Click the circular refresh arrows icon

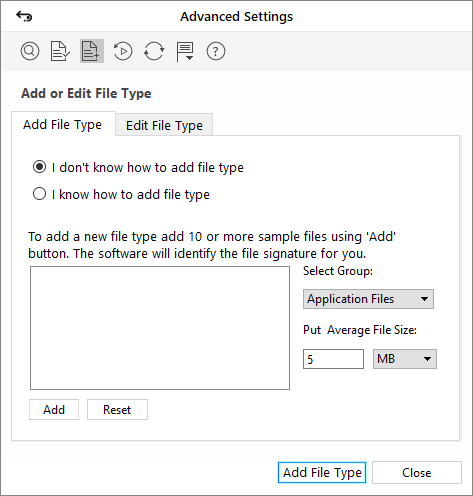coord(154,51)
